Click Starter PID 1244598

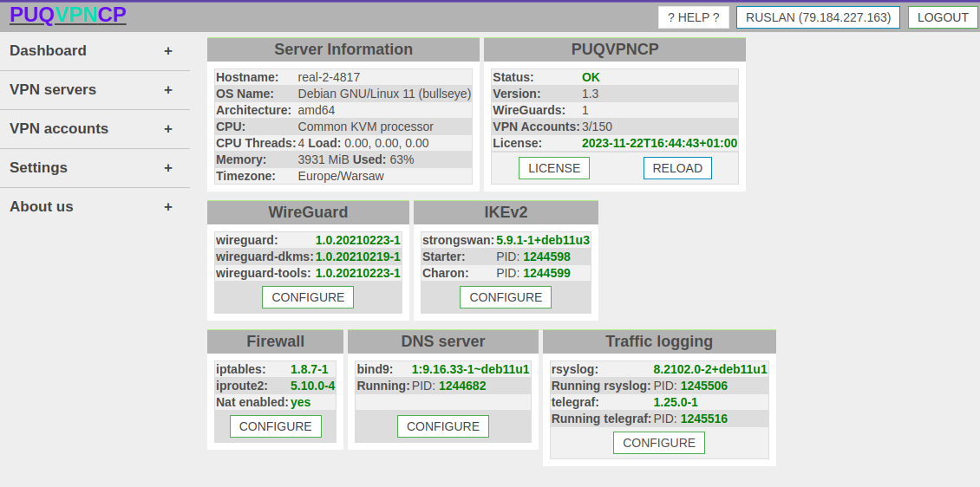tap(547, 256)
